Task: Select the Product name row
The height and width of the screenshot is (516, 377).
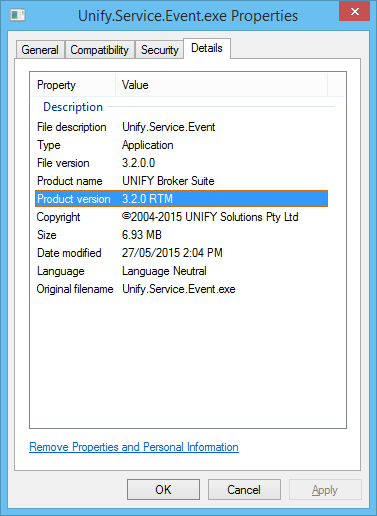Action: [x=181, y=181]
